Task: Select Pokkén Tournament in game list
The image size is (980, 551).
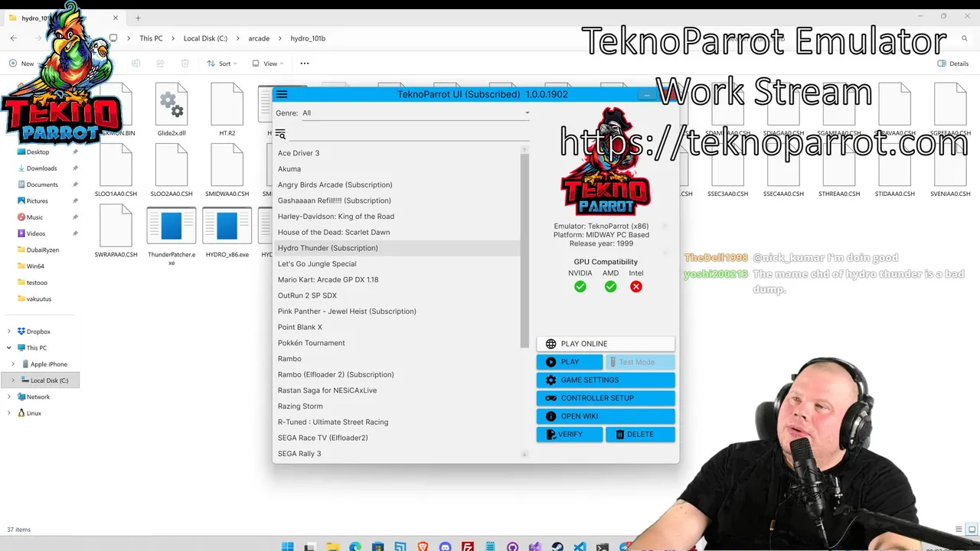Action: pos(397,343)
